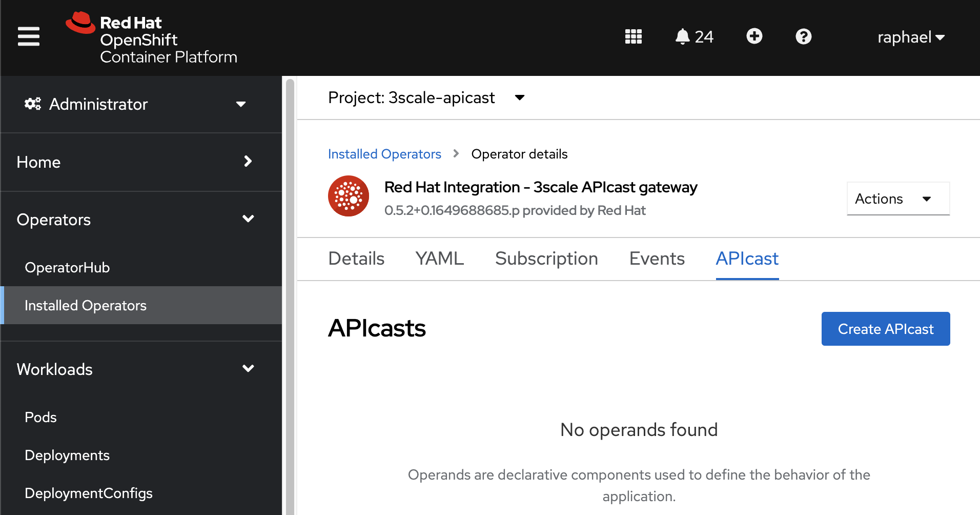Click the Create APIcast button
The image size is (980, 515).
(x=885, y=329)
